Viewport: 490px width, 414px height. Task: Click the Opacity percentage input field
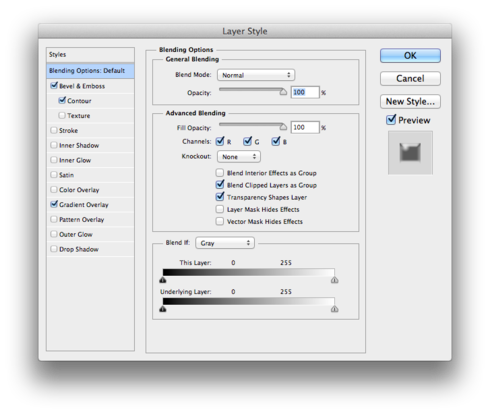click(305, 92)
